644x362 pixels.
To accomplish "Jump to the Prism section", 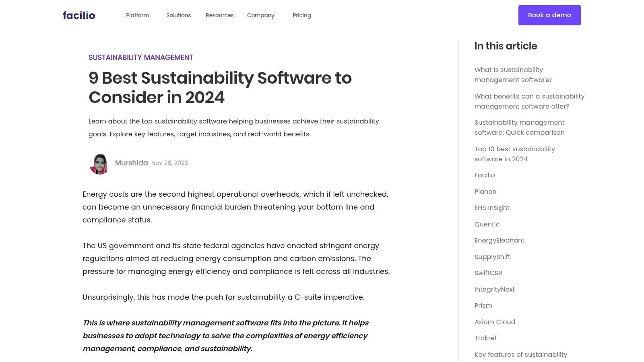I will tap(483, 305).
